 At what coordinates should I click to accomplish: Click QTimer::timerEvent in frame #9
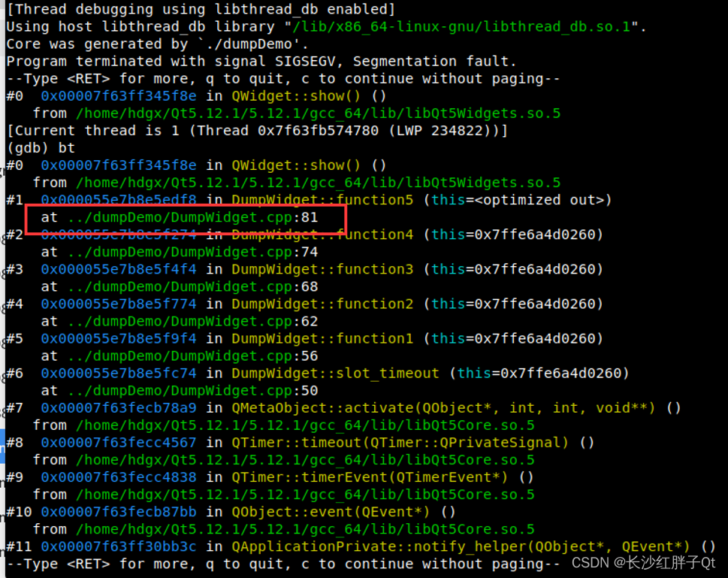[x=370, y=477]
